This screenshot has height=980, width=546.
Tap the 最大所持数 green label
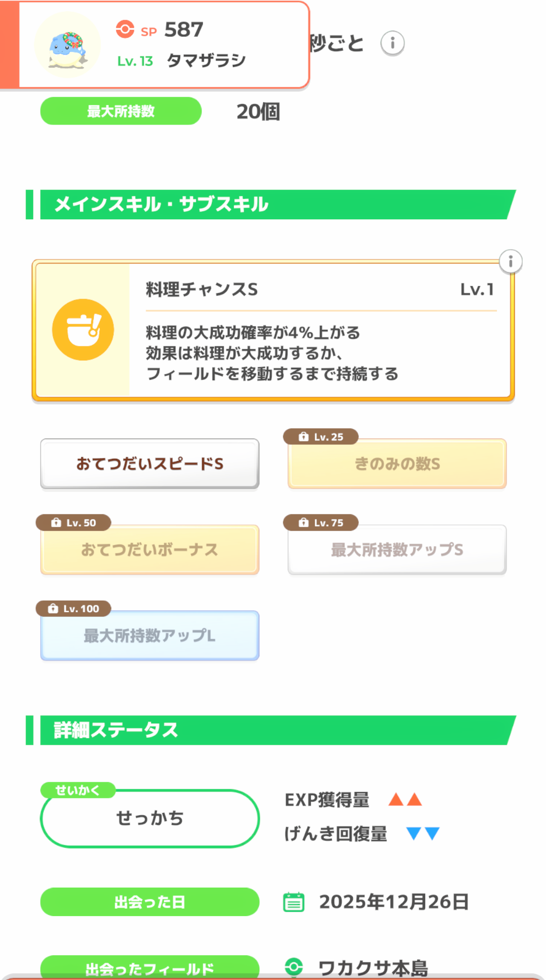[x=120, y=111]
